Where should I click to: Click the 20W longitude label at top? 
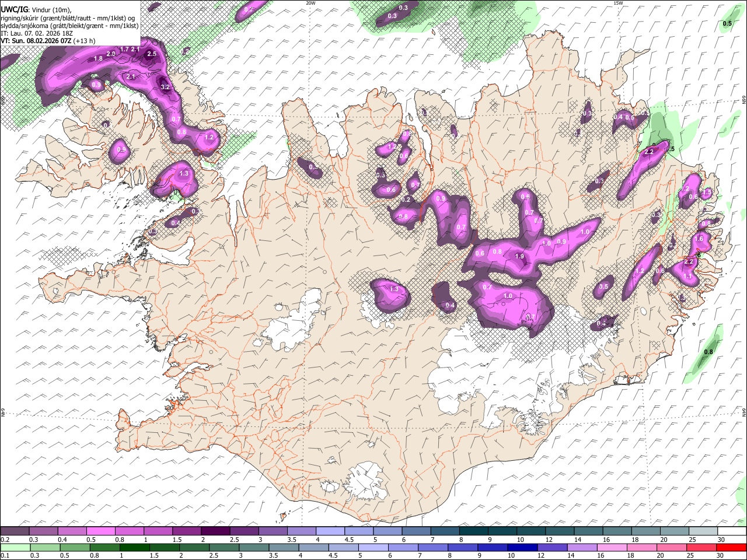coord(310,3)
